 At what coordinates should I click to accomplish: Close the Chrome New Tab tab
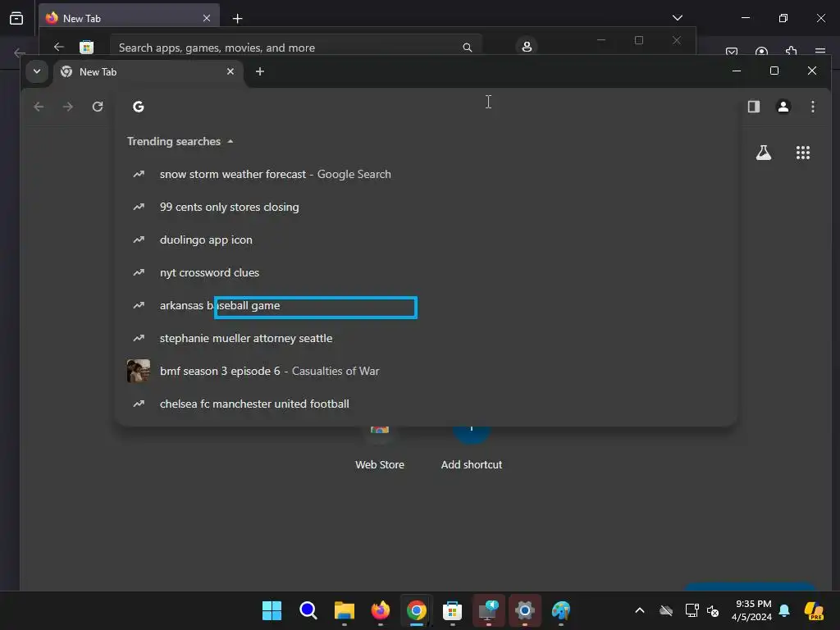231,71
